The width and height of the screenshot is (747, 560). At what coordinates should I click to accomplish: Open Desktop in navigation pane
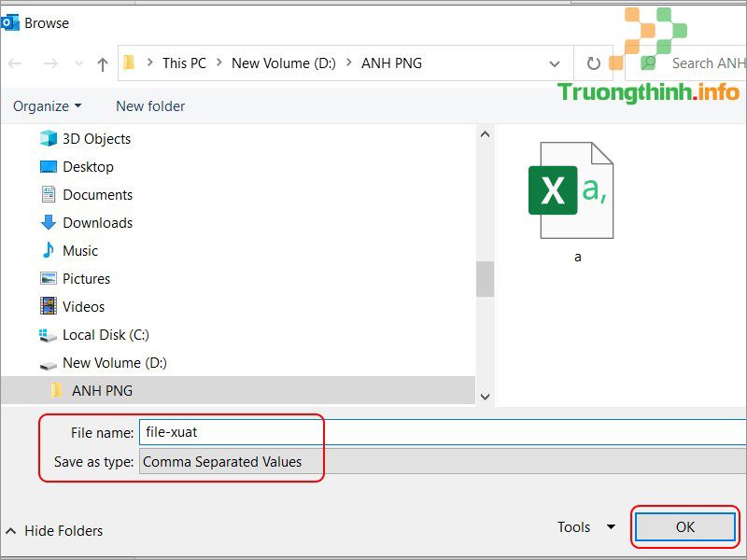click(88, 167)
